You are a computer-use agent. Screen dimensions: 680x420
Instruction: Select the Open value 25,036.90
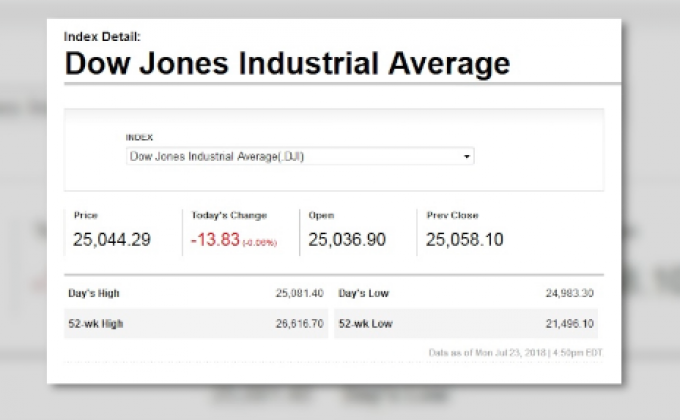click(x=347, y=240)
